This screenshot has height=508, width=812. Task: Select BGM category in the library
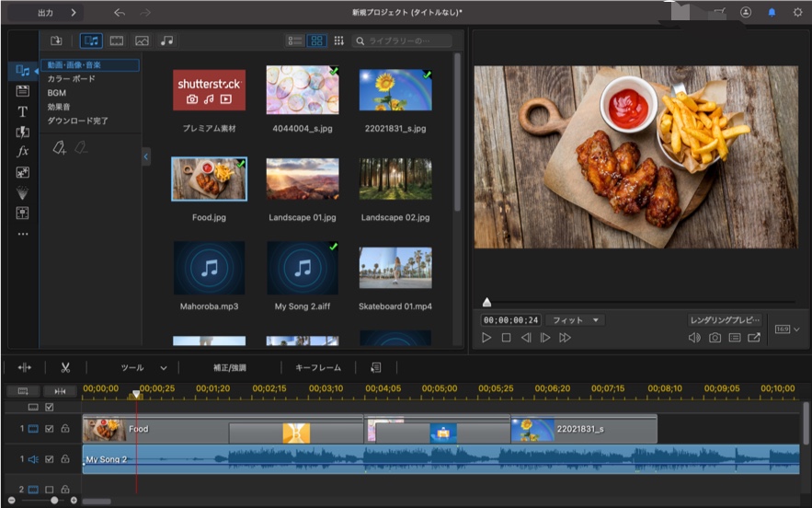(x=57, y=93)
